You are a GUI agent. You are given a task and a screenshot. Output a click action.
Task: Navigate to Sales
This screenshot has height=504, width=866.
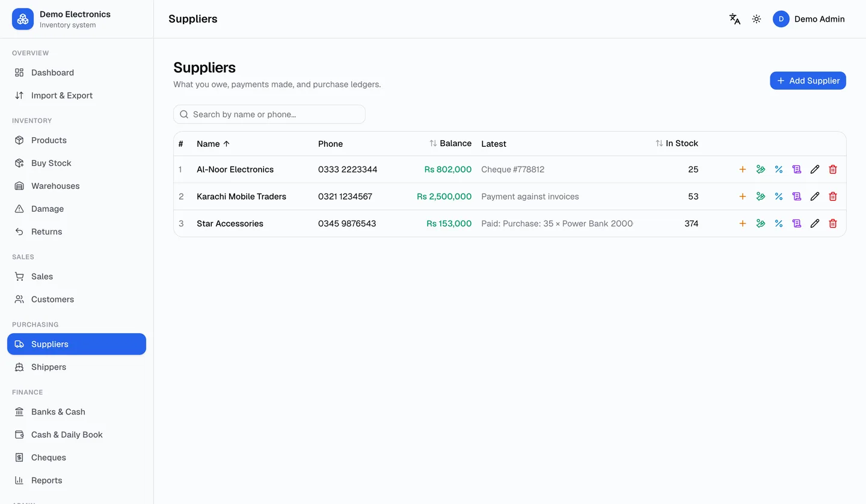pos(76,277)
